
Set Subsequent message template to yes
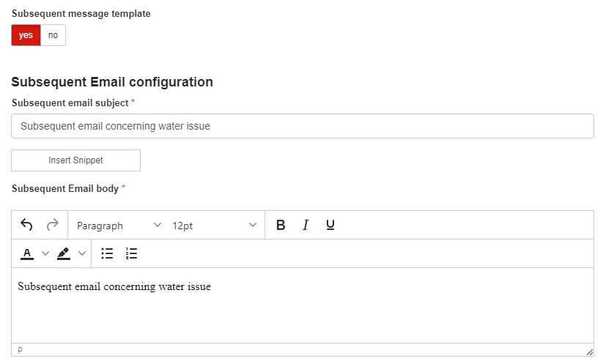pos(26,35)
